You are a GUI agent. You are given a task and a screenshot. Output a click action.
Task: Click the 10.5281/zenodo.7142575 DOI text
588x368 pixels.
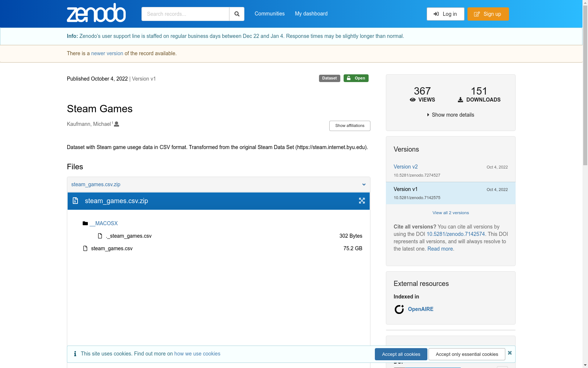(x=417, y=198)
